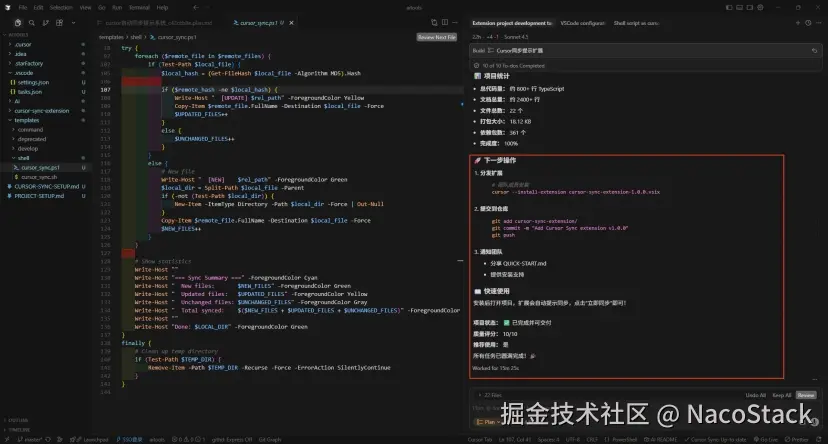This screenshot has height=444, width=828.
Task: Click the Review button
Action: pos(806,395)
